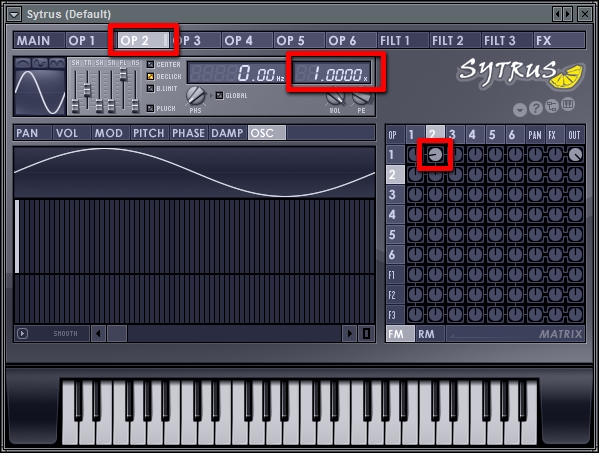The width and height of the screenshot is (599, 453).
Task: Click the row 1 column 2 modulation knob
Action: pos(435,155)
